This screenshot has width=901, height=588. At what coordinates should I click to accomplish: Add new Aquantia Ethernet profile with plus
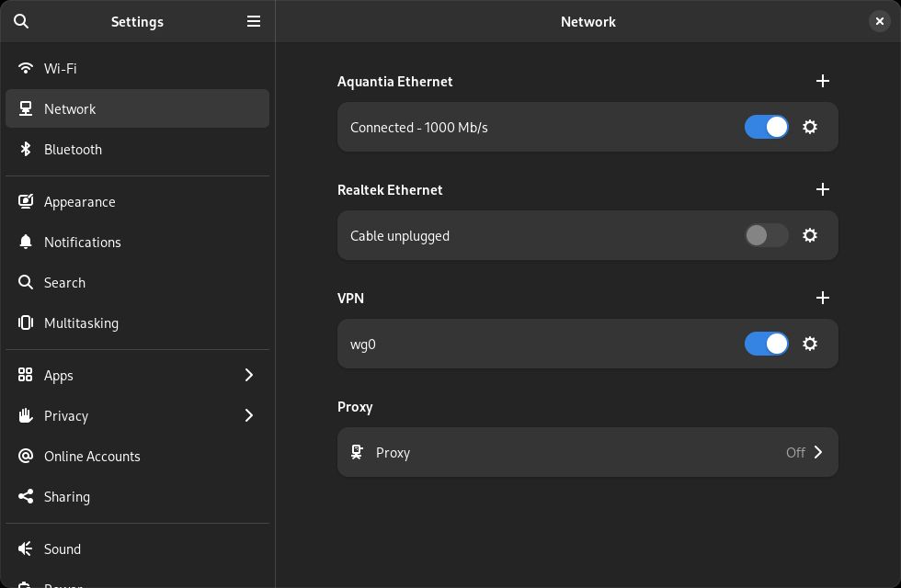point(822,81)
